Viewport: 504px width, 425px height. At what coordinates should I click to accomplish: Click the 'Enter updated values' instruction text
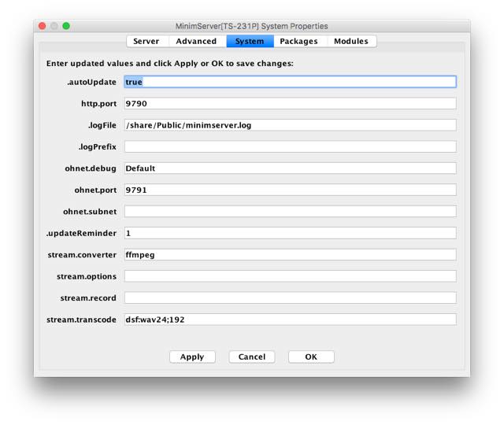(170, 64)
